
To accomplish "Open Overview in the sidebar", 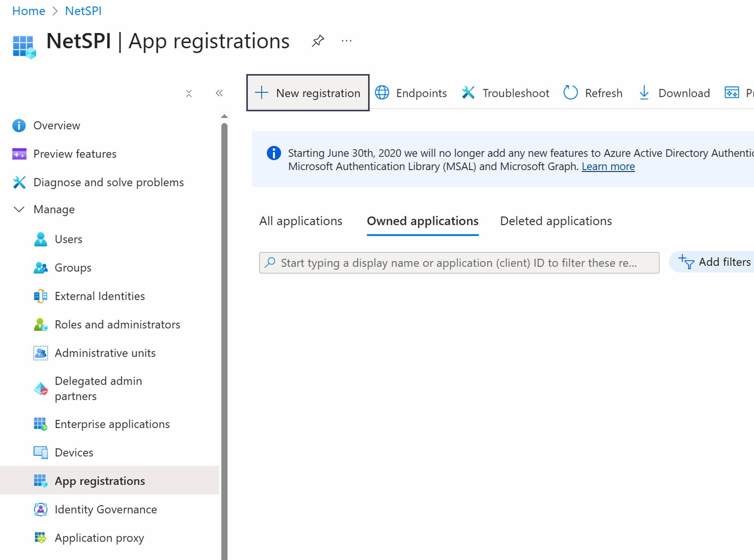I will [57, 126].
